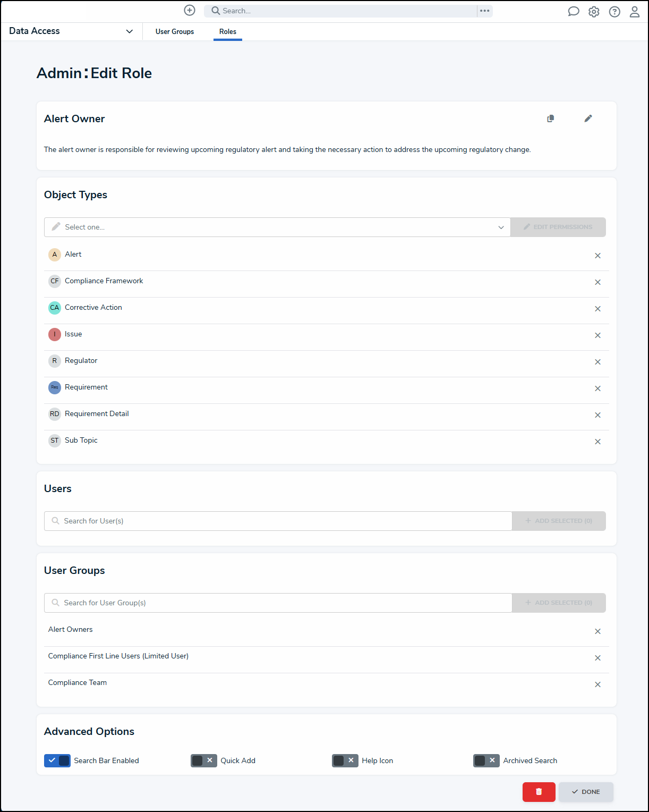Enable the Quick Add toggle
Image resolution: width=649 pixels, height=812 pixels.
(204, 760)
